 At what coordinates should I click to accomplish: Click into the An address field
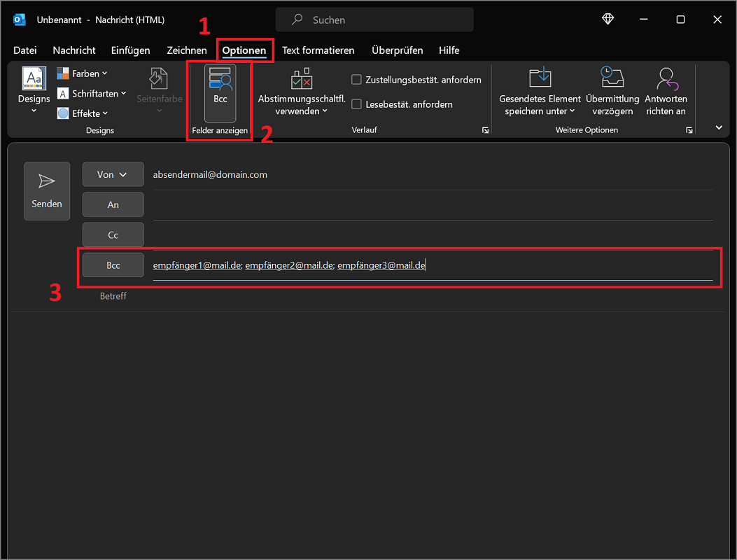click(x=433, y=205)
